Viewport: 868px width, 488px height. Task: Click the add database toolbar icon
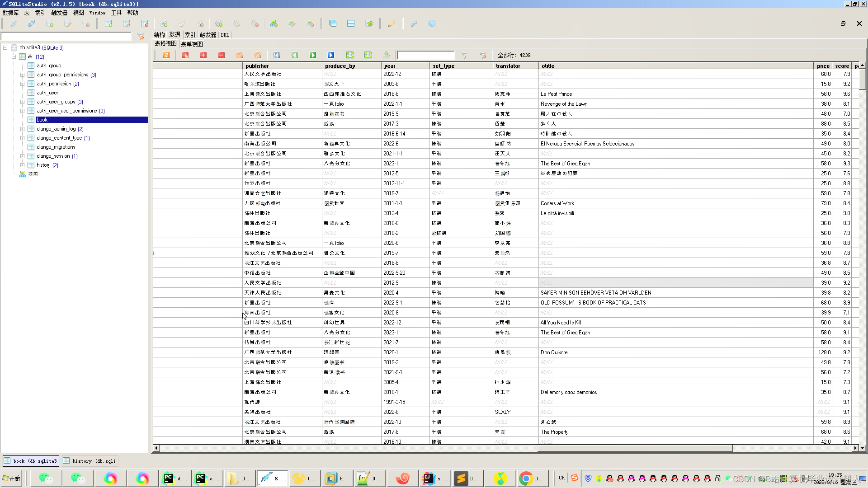(50, 23)
